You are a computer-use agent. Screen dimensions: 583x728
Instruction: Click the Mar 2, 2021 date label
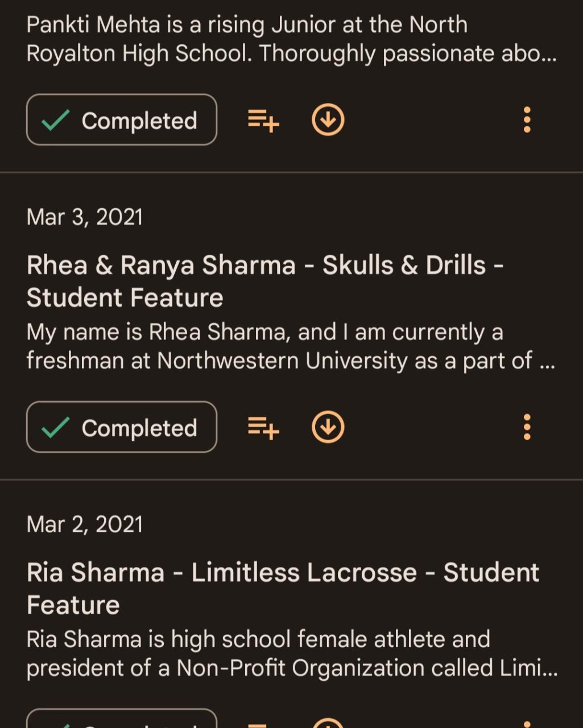[85, 524]
